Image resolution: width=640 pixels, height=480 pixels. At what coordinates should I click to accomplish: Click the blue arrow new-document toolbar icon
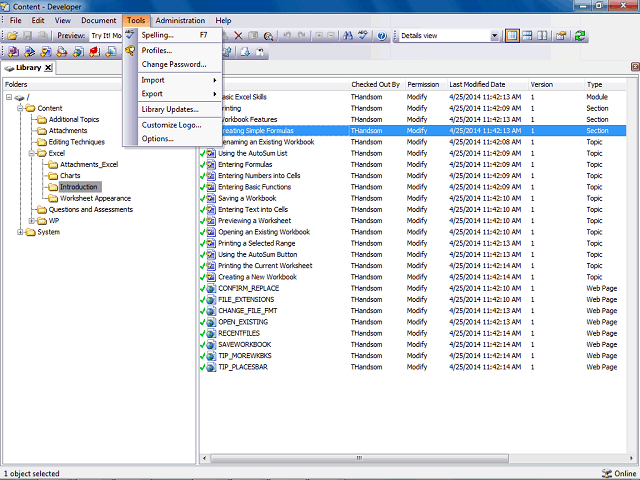(x=29, y=51)
